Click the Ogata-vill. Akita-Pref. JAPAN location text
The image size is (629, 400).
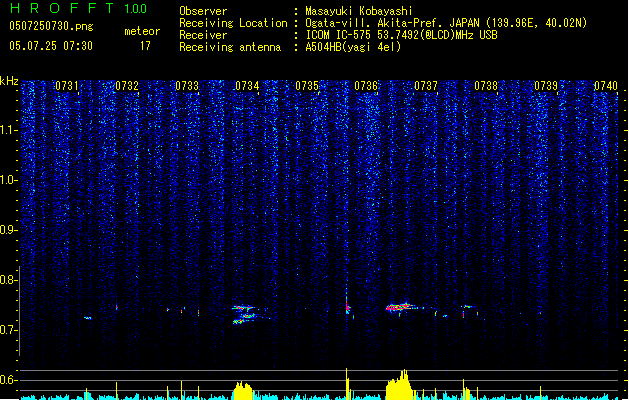tap(446, 23)
